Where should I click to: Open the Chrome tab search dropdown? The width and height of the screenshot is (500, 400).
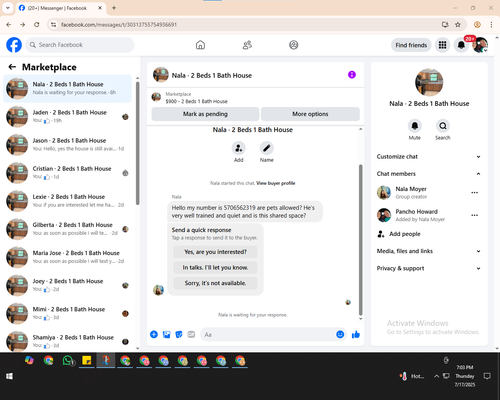8,8
